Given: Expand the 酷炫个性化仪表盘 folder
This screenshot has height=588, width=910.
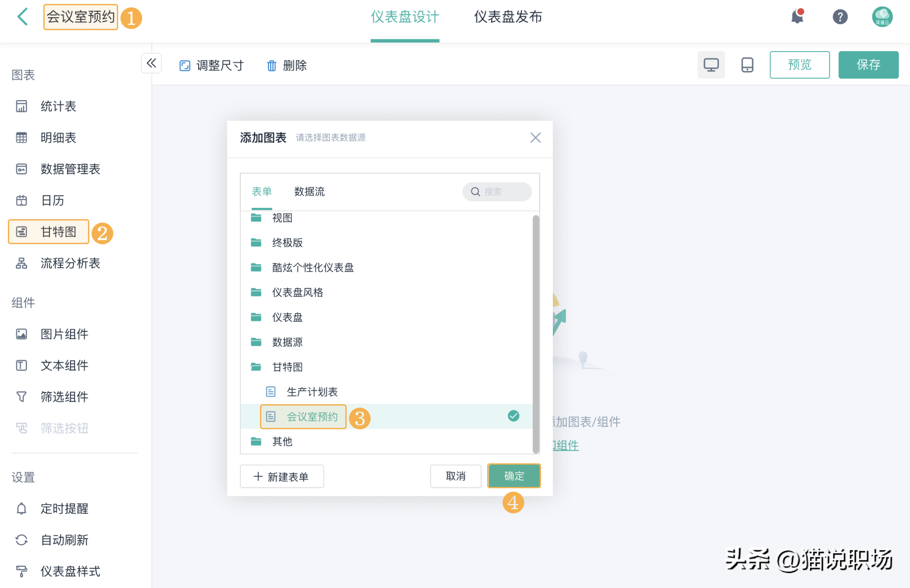Looking at the screenshot, I should tap(312, 267).
